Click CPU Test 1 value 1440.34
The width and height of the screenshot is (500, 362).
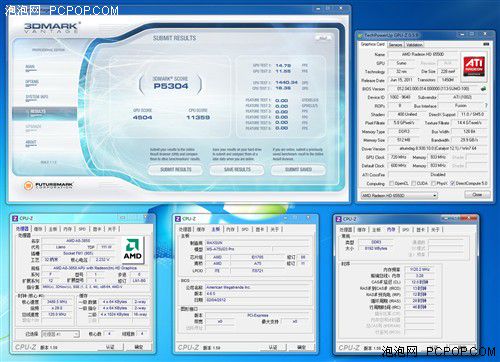click(286, 82)
